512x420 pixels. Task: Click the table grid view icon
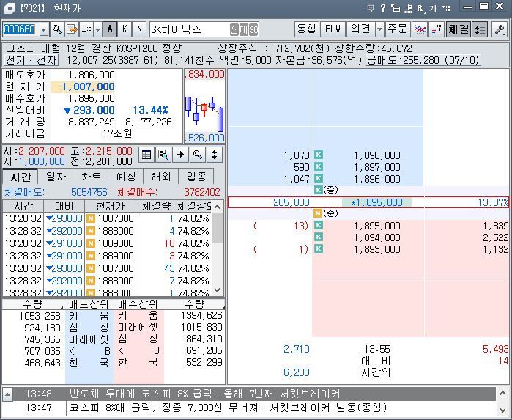pos(146,155)
